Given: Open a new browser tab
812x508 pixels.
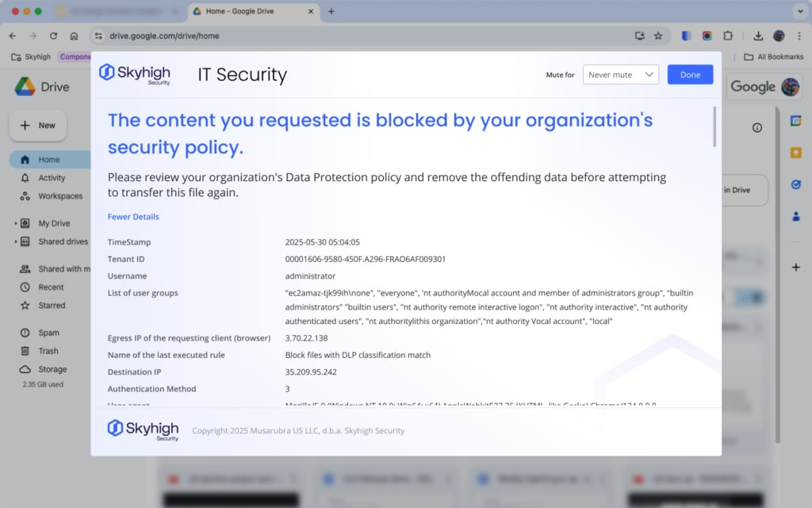Looking at the screenshot, I should tap(331, 12).
